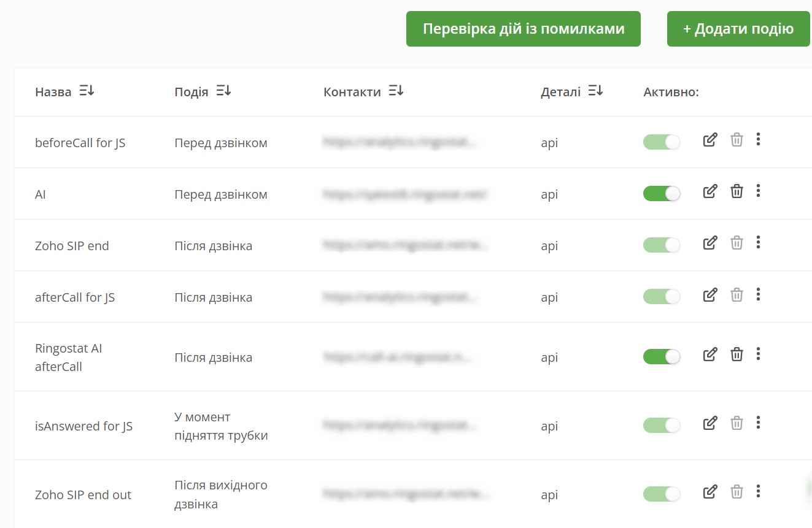The image size is (812, 528).
Task: Disable the AI event toggle
Action: click(662, 194)
